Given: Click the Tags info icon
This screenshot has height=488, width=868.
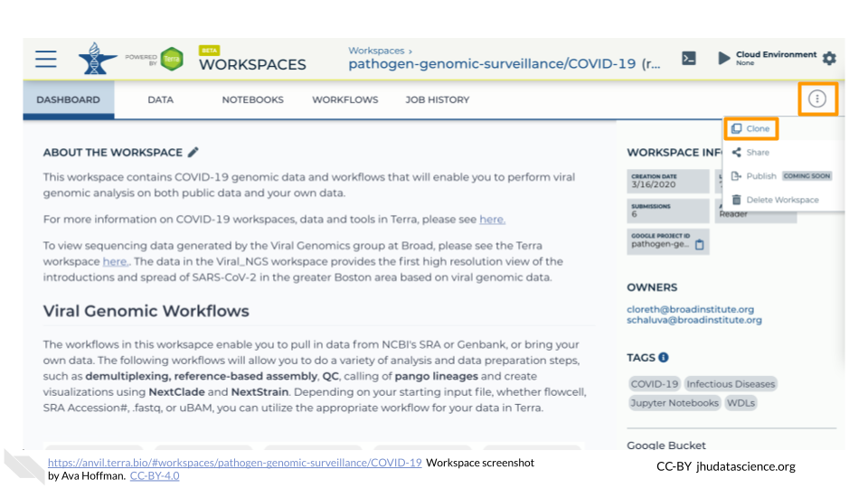Looking at the screenshot, I should pyautogui.click(x=663, y=358).
